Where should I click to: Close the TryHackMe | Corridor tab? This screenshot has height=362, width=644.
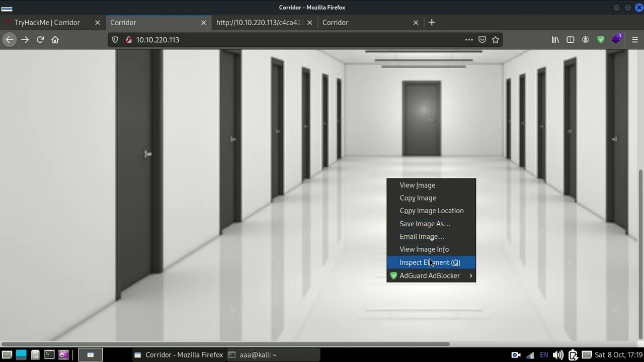tap(98, 23)
